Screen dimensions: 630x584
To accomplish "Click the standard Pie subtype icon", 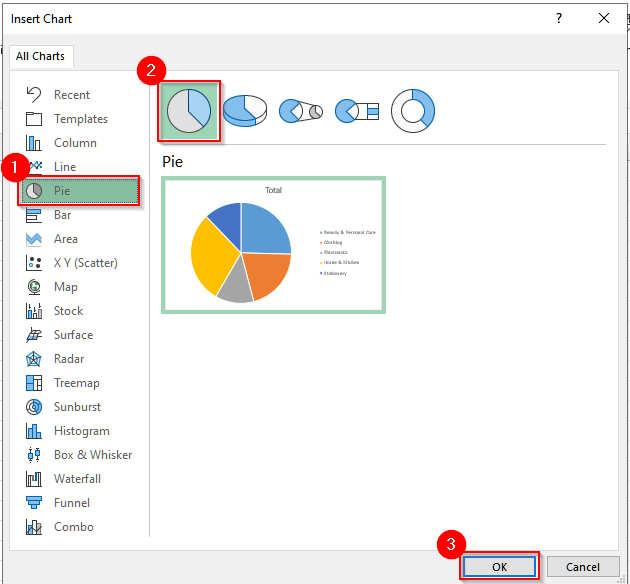I will point(188,110).
